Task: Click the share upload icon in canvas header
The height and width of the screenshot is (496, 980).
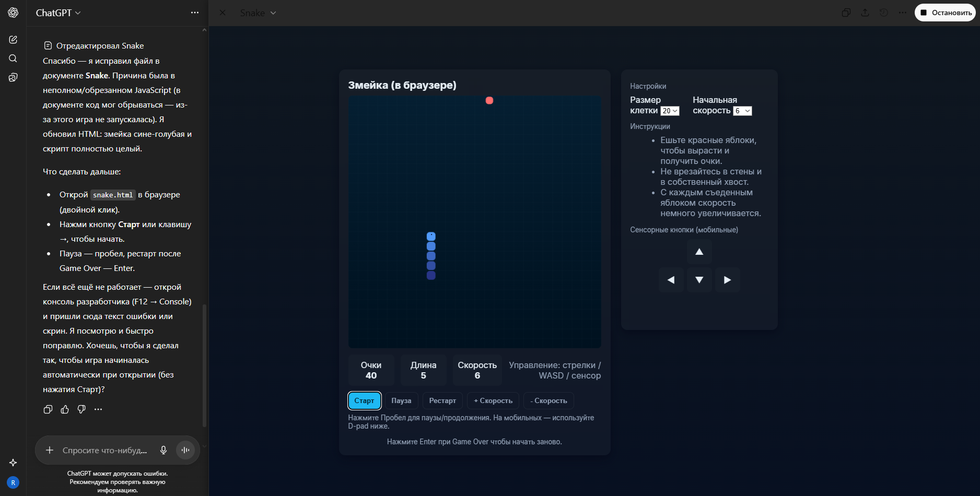Action: (x=865, y=13)
